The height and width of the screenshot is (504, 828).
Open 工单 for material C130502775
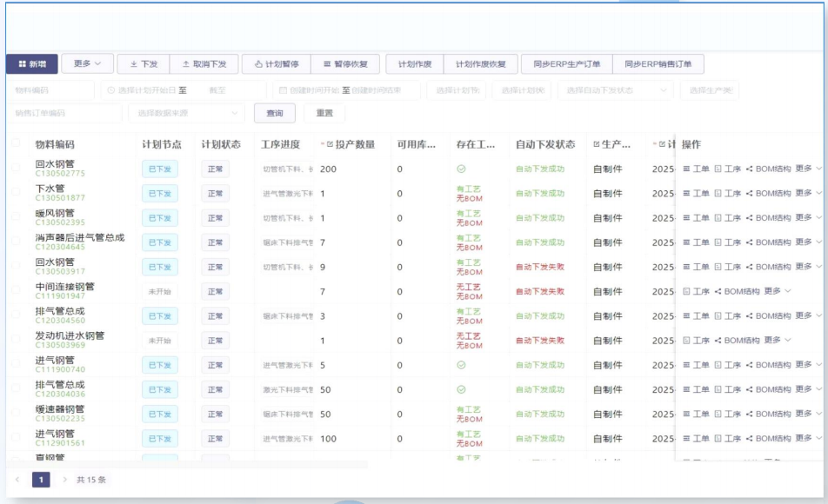coord(696,169)
